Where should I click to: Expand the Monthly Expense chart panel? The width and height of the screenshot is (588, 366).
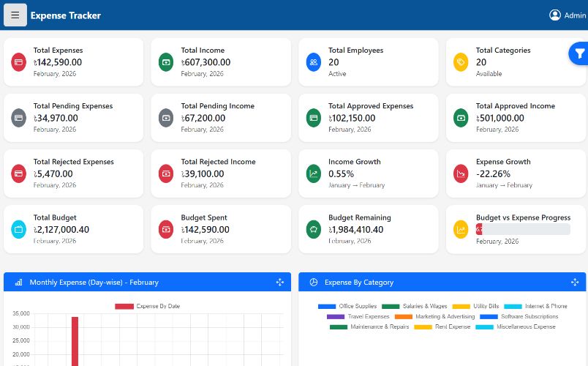[280, 283]
